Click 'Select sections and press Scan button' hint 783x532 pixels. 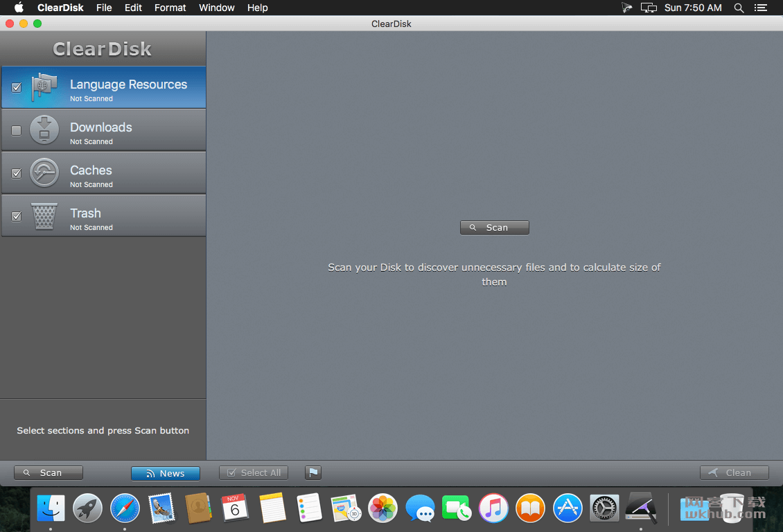click(103, 430)
